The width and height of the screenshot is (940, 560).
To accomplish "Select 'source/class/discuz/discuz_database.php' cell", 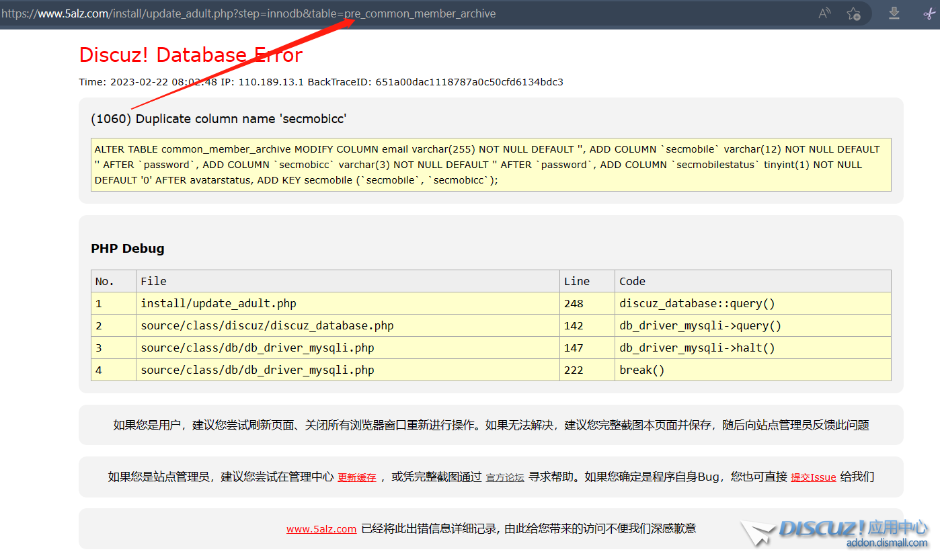I will 348,325.
